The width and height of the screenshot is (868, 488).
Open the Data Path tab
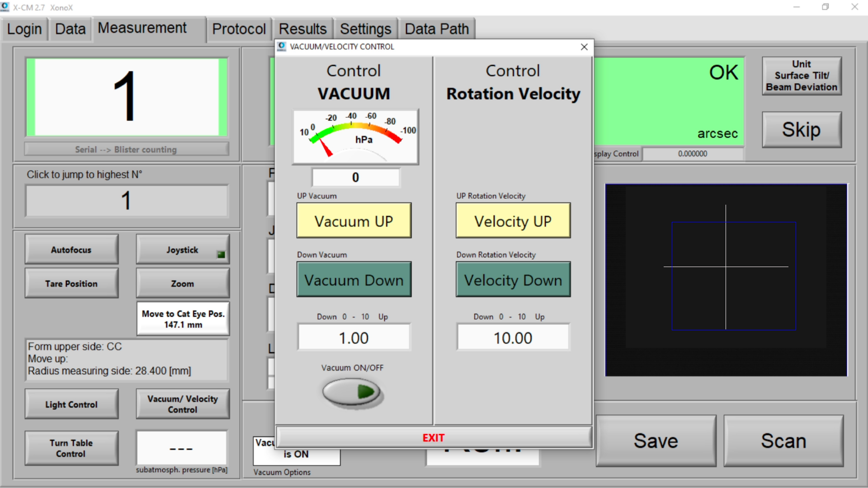tap(436, 29)
